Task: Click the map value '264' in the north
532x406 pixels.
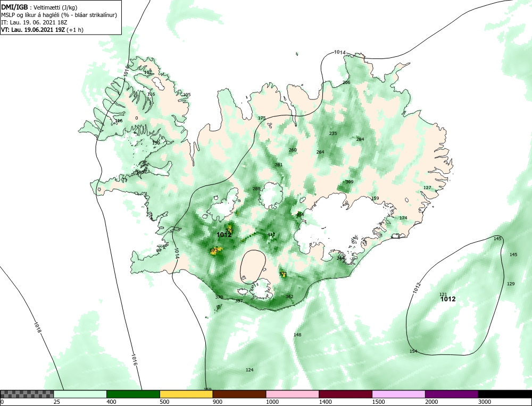Action: click(320, 152)
